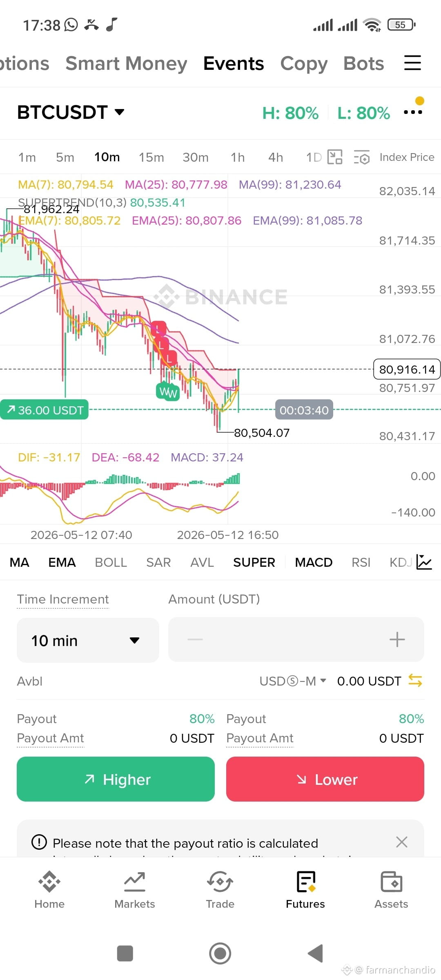Screen dimensions: 441x980
Task: Toggle the SUPER indicator
Action: pos(254,562)
